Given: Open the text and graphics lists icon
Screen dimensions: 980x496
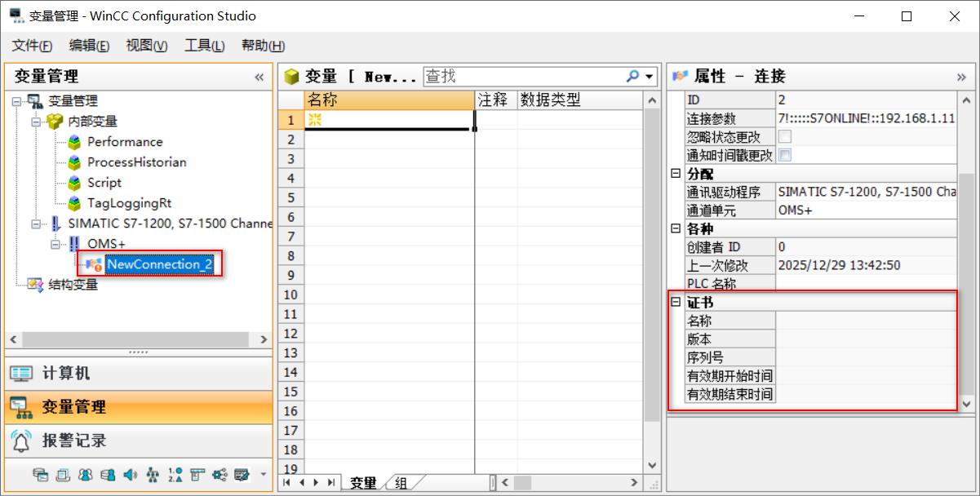Looking at the screenshot, I should [x=176, y=475].
